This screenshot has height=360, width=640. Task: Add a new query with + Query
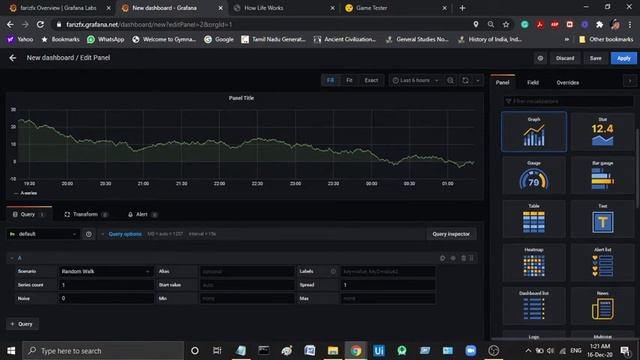click(x=22, y=324)
